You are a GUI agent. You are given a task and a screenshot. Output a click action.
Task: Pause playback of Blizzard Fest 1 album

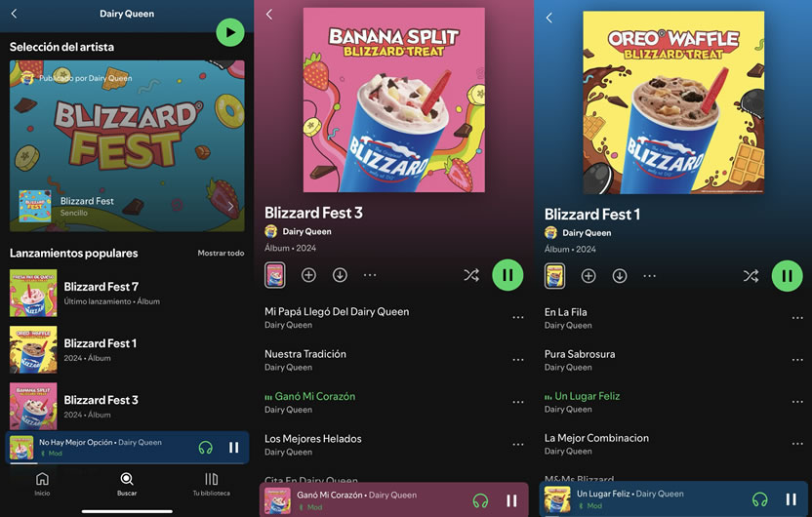tap(788, 276)
